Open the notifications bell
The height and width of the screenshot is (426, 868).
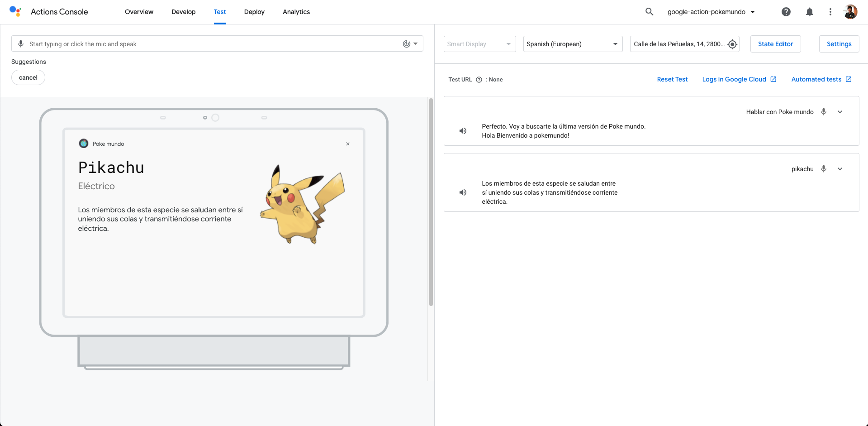point(809,12)
